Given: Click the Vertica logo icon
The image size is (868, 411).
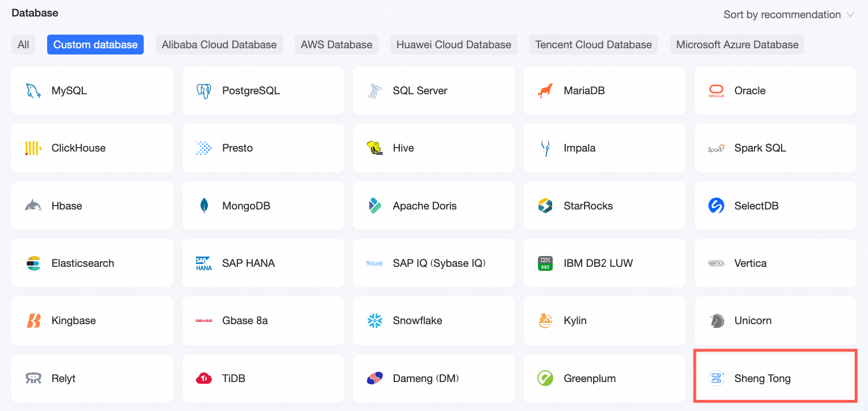Looking at the screenshot, I should pos(716,263).
